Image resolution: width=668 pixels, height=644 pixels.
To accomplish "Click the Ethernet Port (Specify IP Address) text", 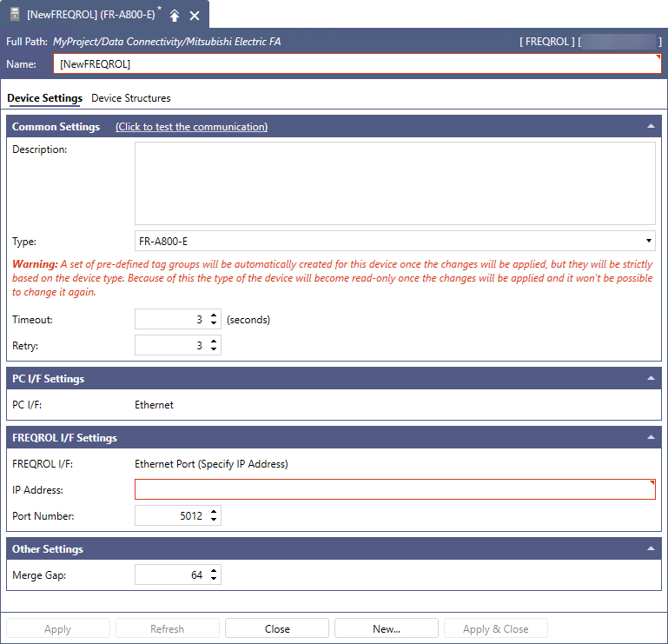I will click(211, 464).
